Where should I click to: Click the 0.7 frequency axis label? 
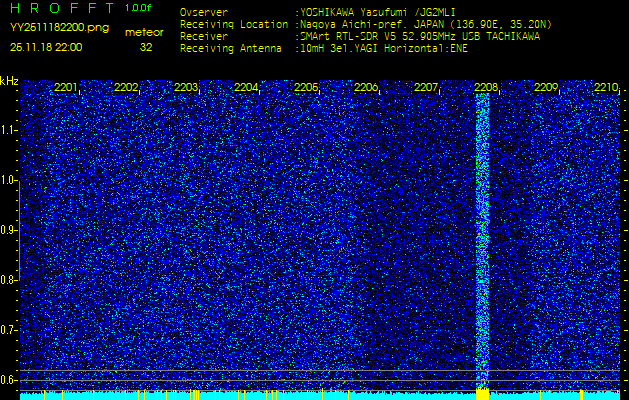click(x=7, y=330)
